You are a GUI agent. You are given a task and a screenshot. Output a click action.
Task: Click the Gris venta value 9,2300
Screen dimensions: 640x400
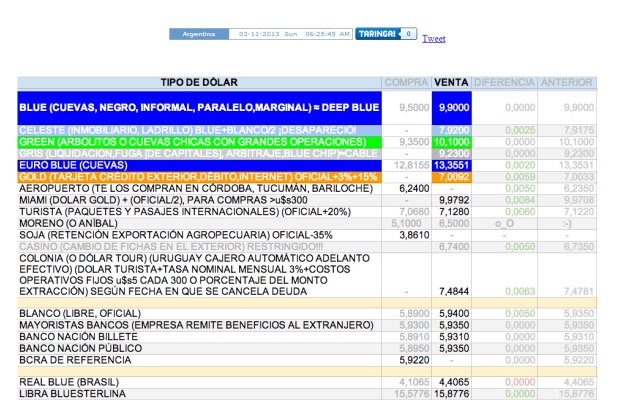tap(452, 154)
